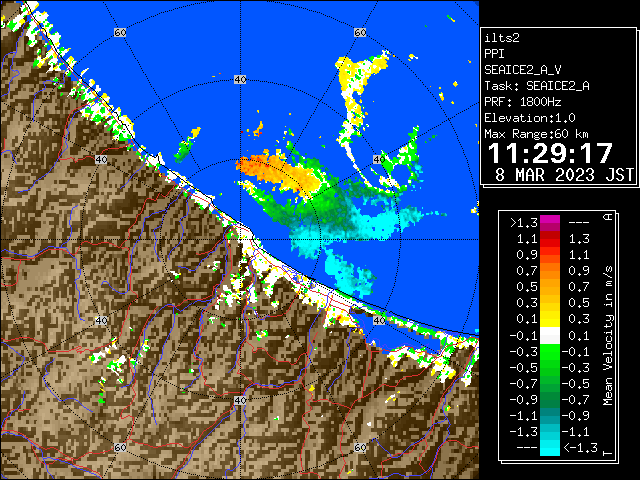Image resolution: width=640 pixels, height=480 pixels.
Task: Click the "PRF: 1800Hz" entry
Action: [x=523, y=102]
